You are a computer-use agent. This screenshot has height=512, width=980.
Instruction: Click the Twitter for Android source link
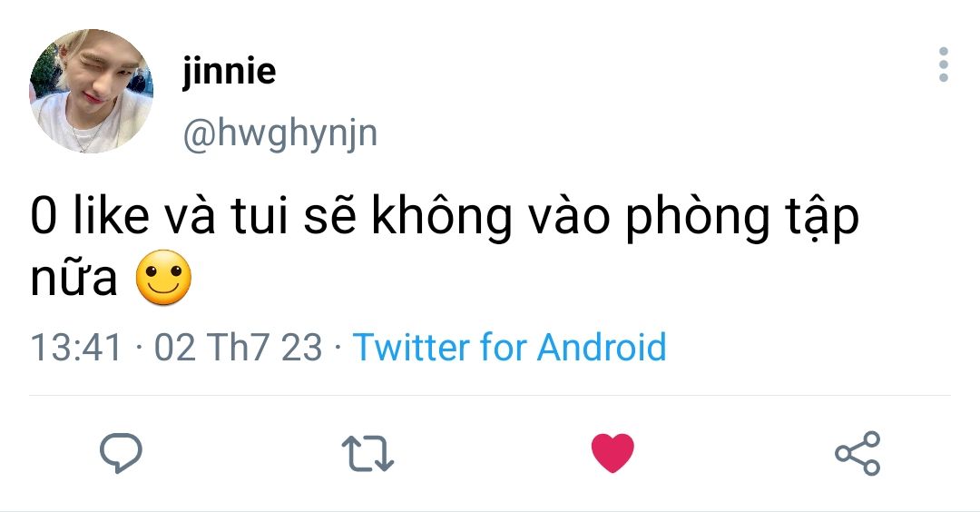point(509,348)
